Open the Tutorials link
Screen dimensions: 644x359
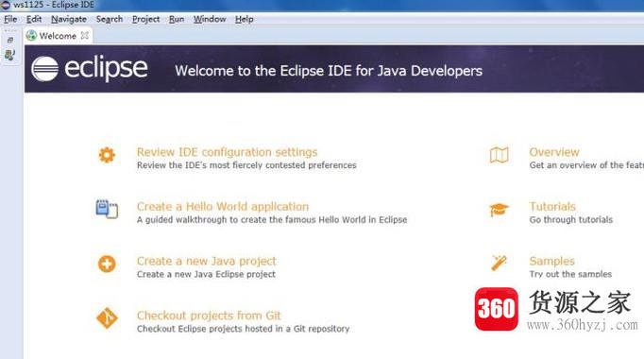[552, 206]
